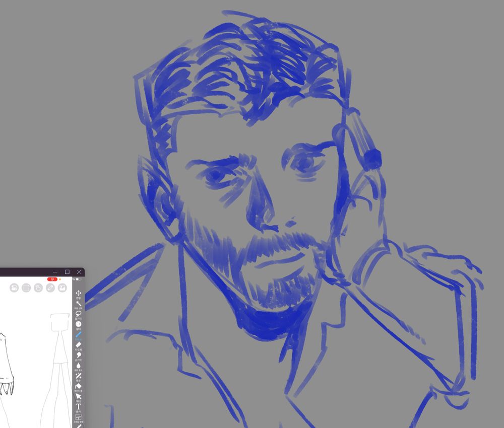Select the Magic Wand tool
The image size is (504, 428).
pos(78,304)
